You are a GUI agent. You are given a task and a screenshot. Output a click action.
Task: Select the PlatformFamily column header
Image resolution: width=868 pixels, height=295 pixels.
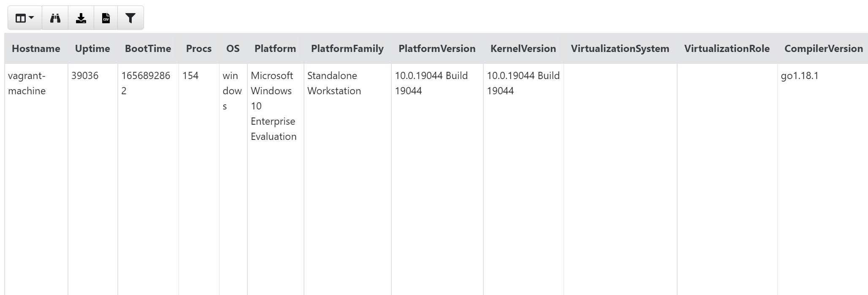[347, 49]
